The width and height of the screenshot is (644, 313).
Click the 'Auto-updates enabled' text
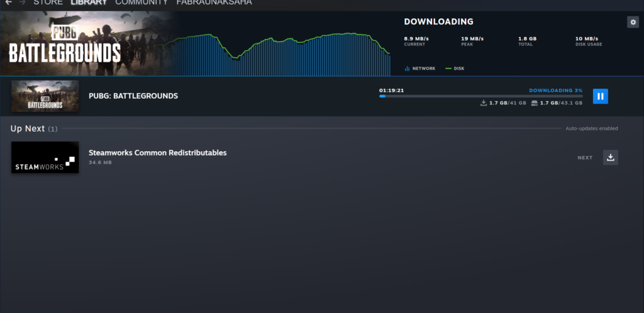[592, 128]
